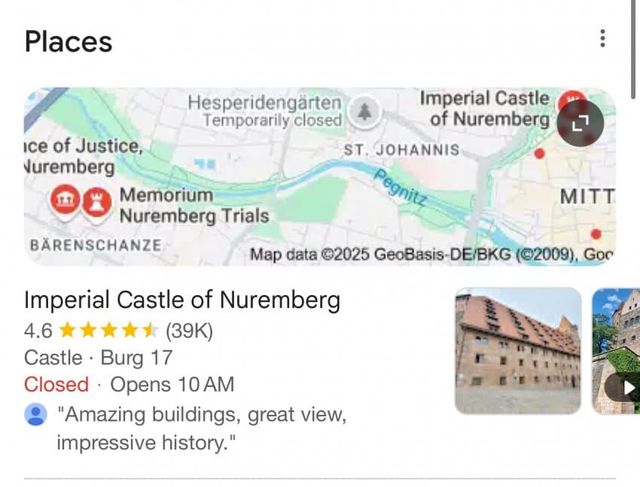The height and width of the screenshot is (487, 640).
Task: Select the Imperial Castle red map pin
Action: click(571, 101)
